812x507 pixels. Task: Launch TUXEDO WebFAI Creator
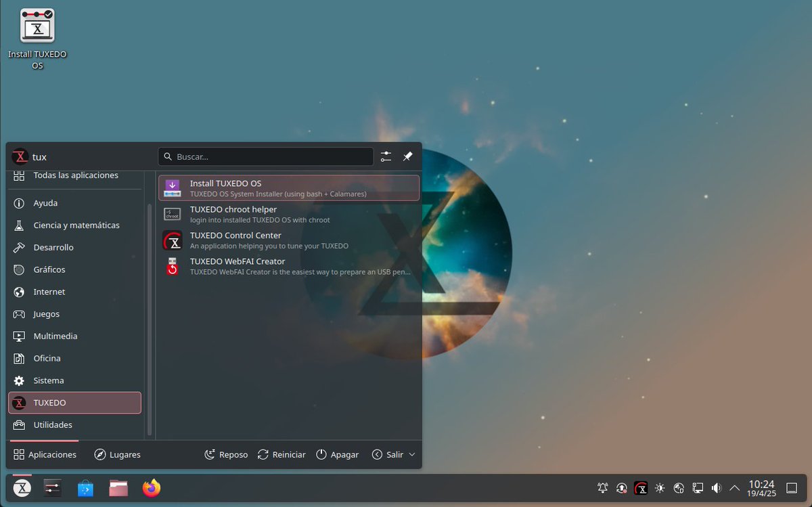[x=237, y=265]
